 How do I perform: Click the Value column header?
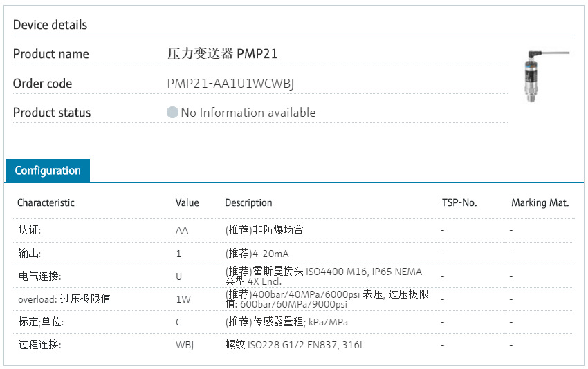(x=187, y=202)
